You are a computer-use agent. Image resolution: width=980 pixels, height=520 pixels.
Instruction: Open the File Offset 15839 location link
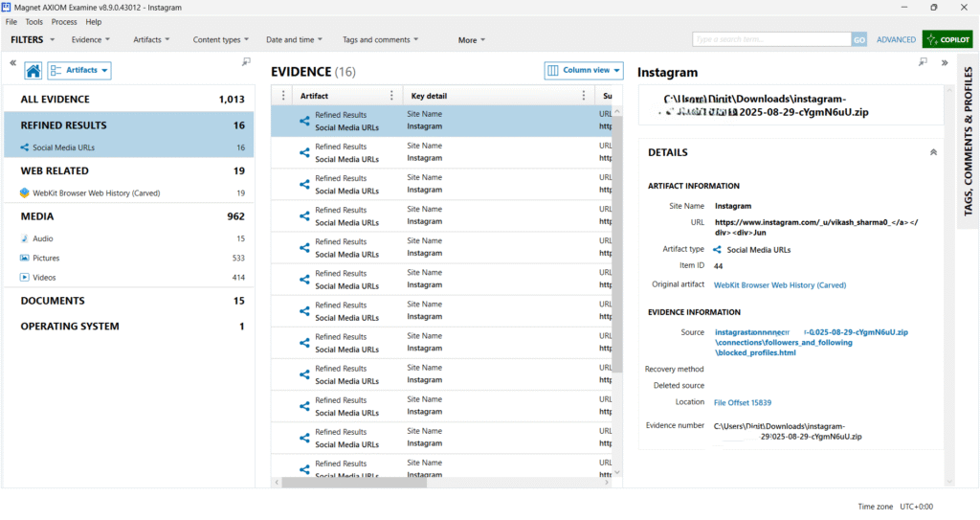pyautogui.click(x=743, y=402)
